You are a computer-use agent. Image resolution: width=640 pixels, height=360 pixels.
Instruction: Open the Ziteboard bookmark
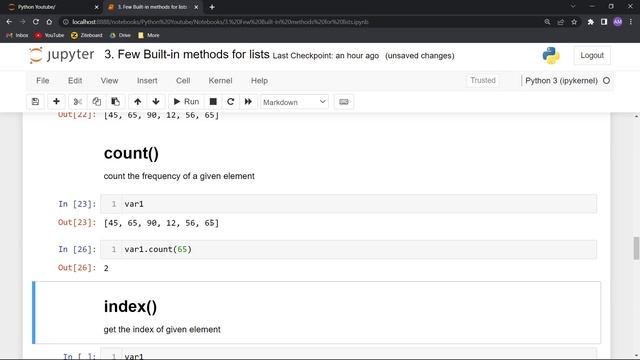(x=87, y=36)
